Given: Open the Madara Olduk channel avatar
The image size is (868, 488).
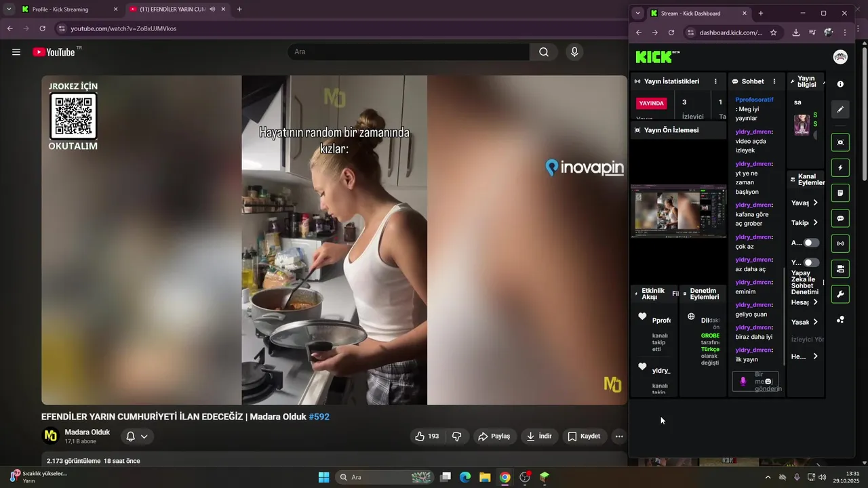Looking at the screenshot, I should pos(51,436).
